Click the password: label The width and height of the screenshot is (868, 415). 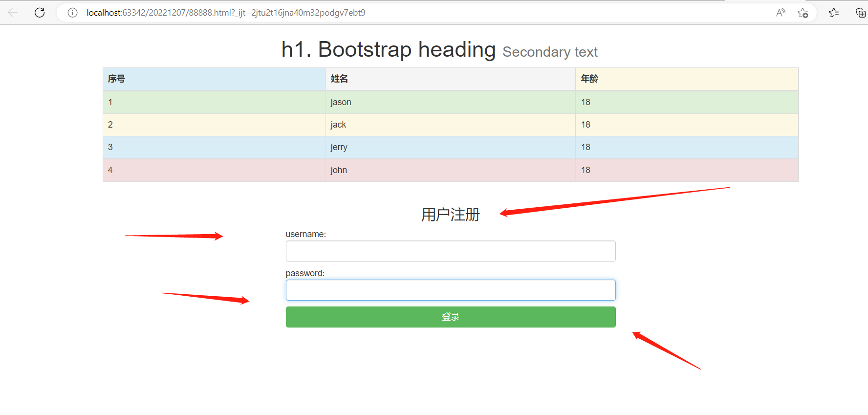coord(305,273)
